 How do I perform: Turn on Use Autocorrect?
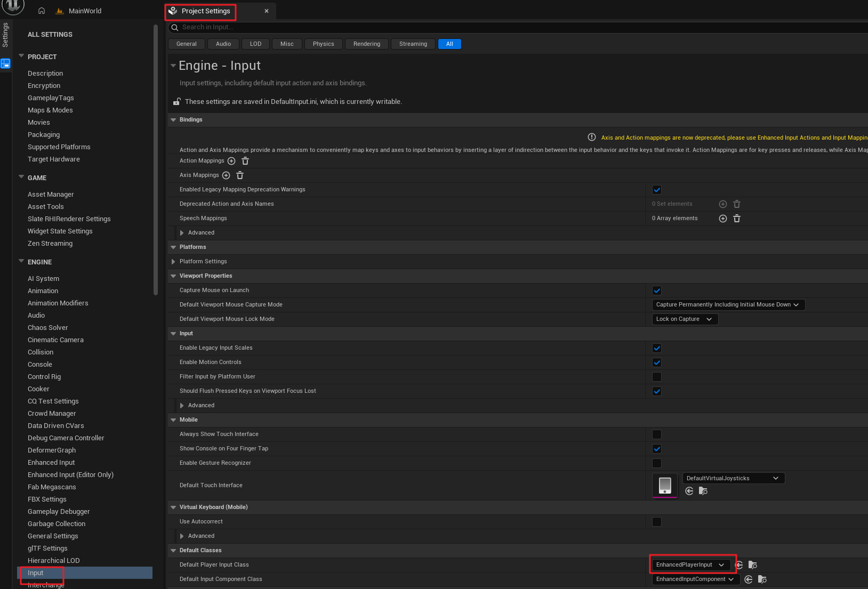657,522
